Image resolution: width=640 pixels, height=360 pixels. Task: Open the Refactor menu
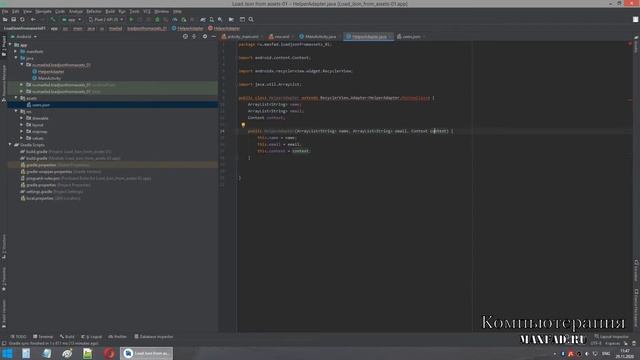coord(94,11)
